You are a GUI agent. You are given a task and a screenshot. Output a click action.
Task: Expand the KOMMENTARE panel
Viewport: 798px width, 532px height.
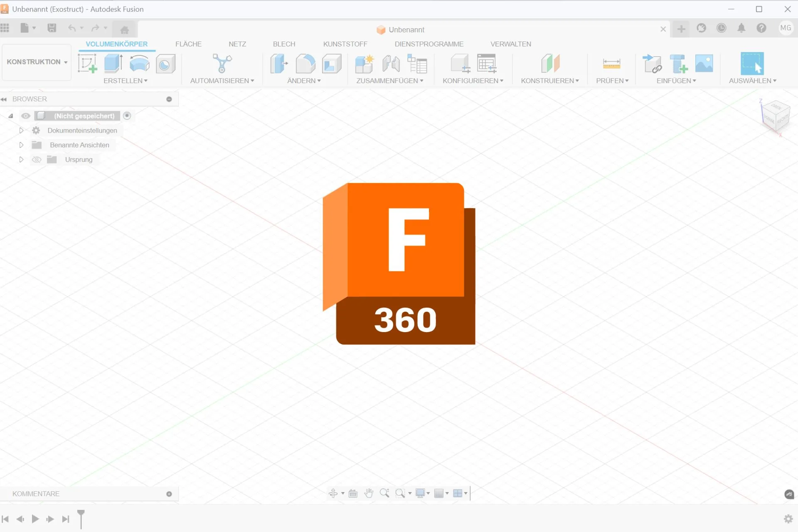click(169, 494)
